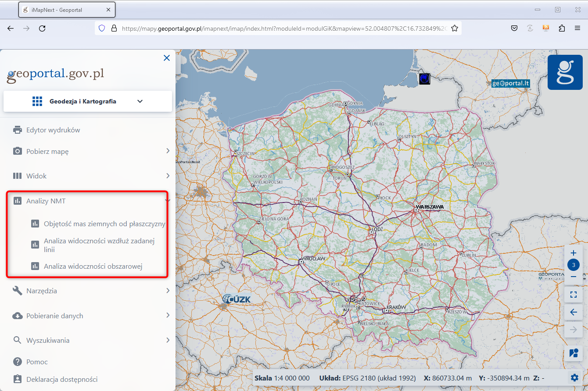Click the Narzędzia wrench icon

click(18, 290)
